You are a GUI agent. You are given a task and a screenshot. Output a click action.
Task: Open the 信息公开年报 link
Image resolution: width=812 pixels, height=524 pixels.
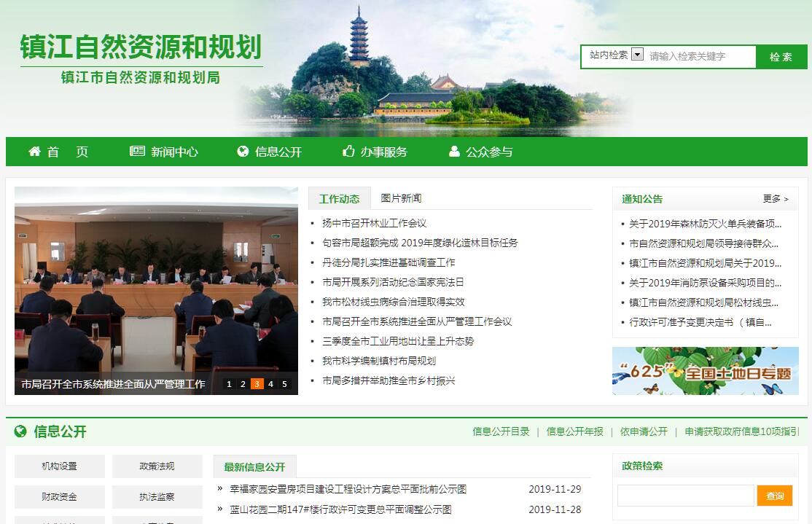pyautogui.click(x=575, y=431)
